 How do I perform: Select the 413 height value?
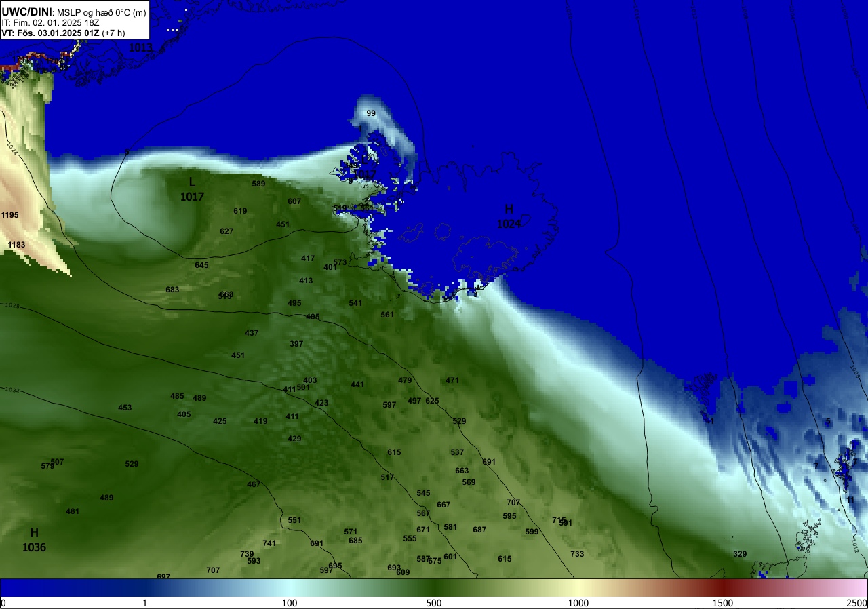(306, 281)
